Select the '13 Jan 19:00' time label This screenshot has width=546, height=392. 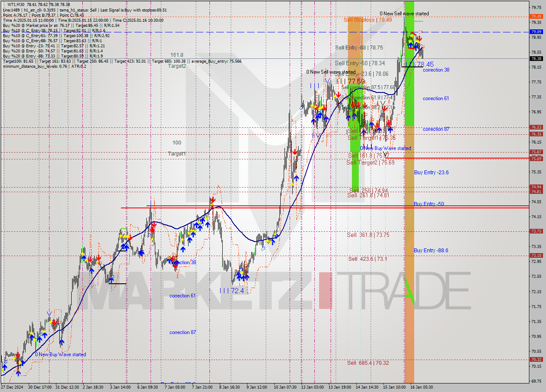[x=340, y=387]
